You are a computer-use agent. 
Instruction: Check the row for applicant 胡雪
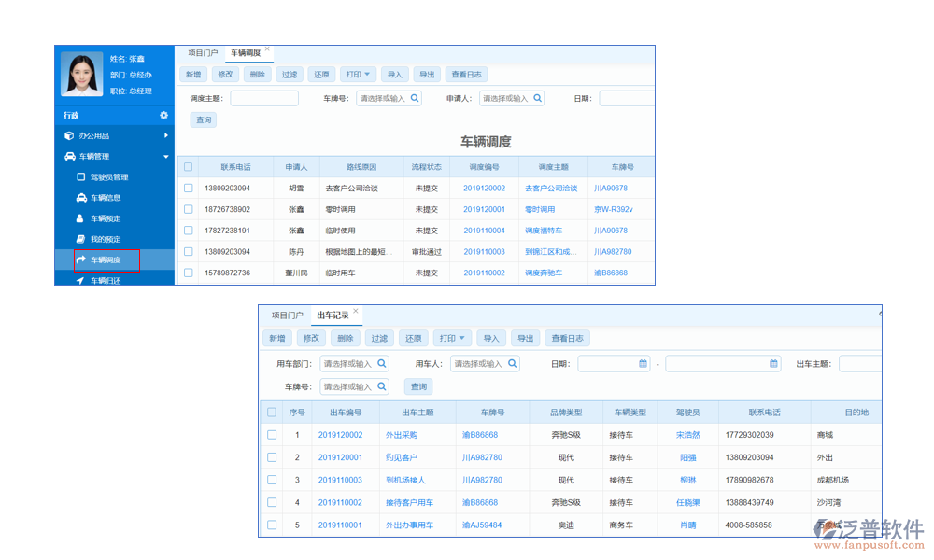point(188,188)
